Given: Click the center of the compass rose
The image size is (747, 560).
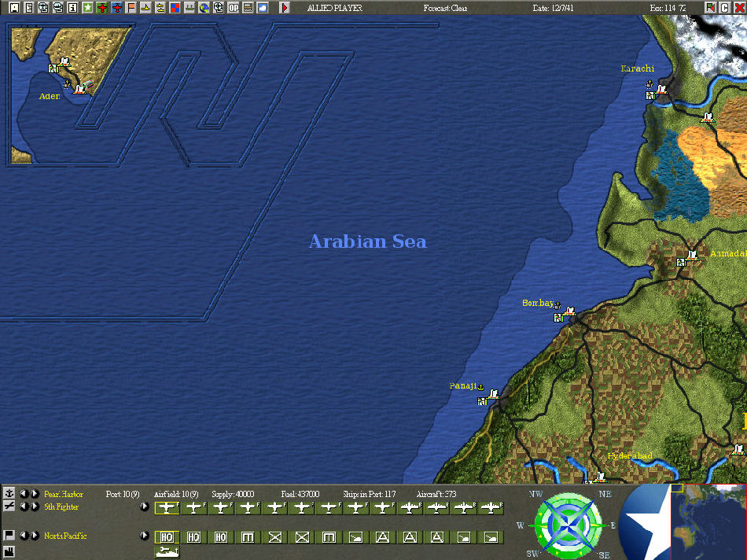Looking at the screenshot, I should tap(569, 525).
